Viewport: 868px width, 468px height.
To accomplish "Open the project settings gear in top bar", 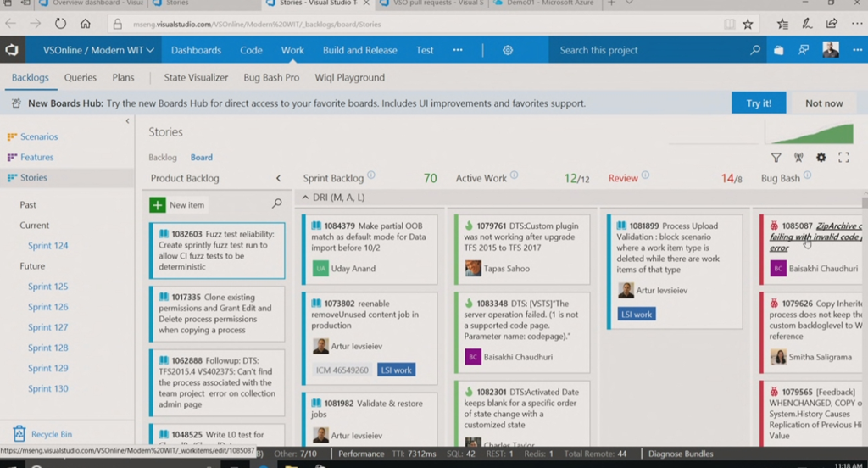I will [508, 50].
